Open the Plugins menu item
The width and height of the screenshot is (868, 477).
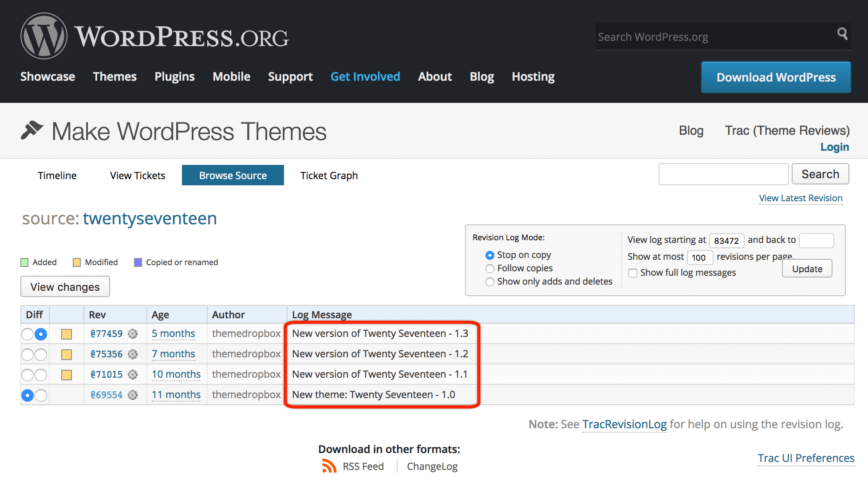pos(174,77)
